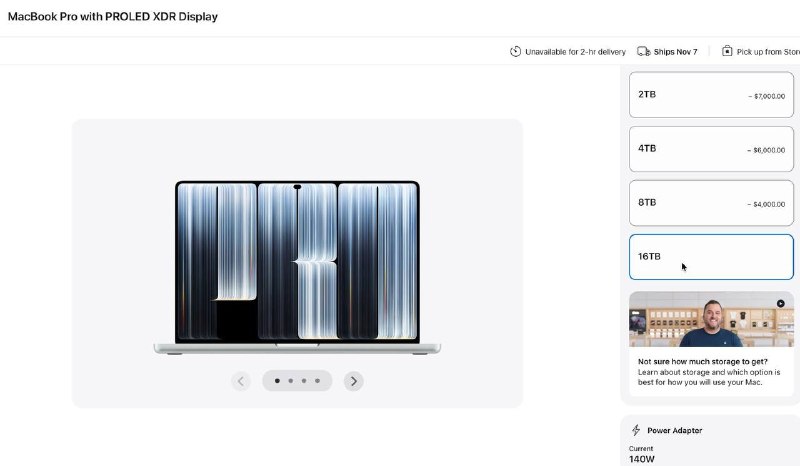Play the storage help video
This screenshot has height=466, width=800.
(x=781, y=304)
